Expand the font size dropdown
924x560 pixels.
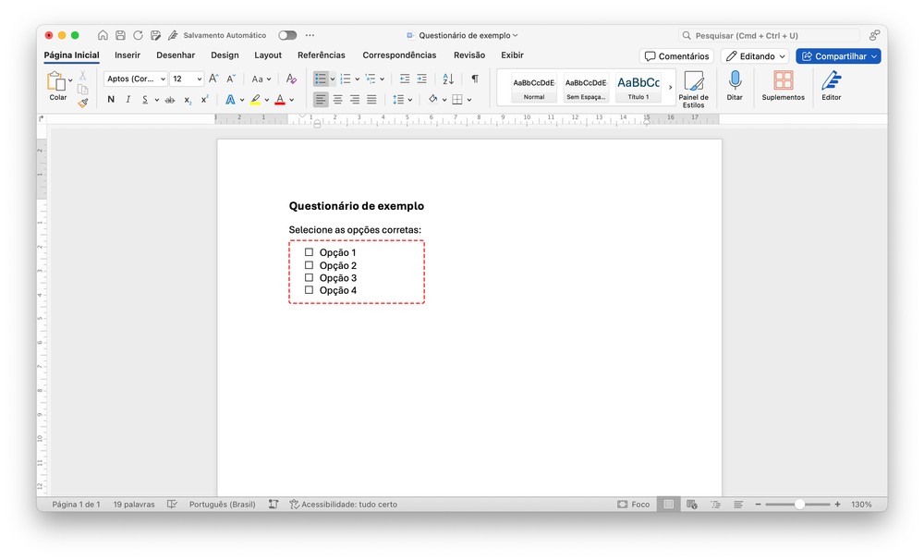[x=199, y=79]
